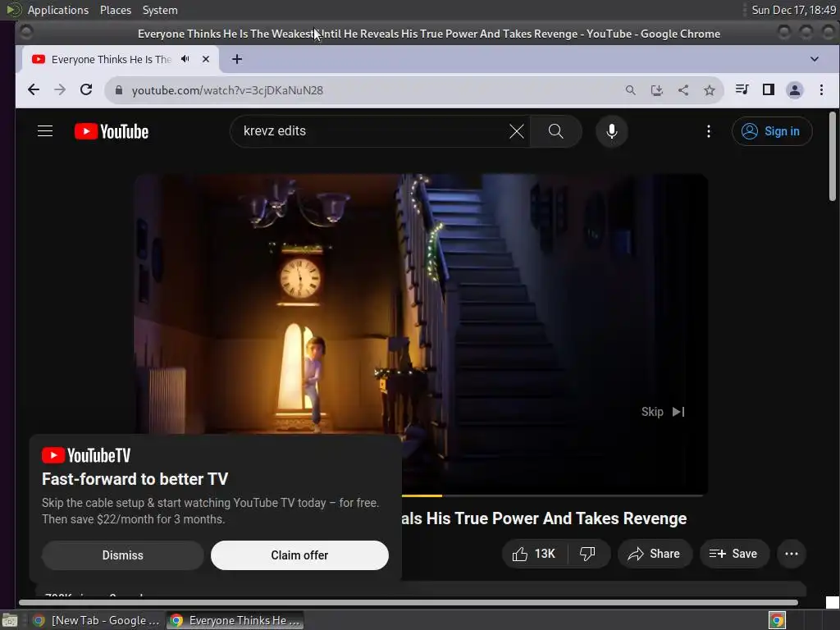Go to the YouTube home logo
The width and height of the screenshot is (840, 630).
point(112,131)
